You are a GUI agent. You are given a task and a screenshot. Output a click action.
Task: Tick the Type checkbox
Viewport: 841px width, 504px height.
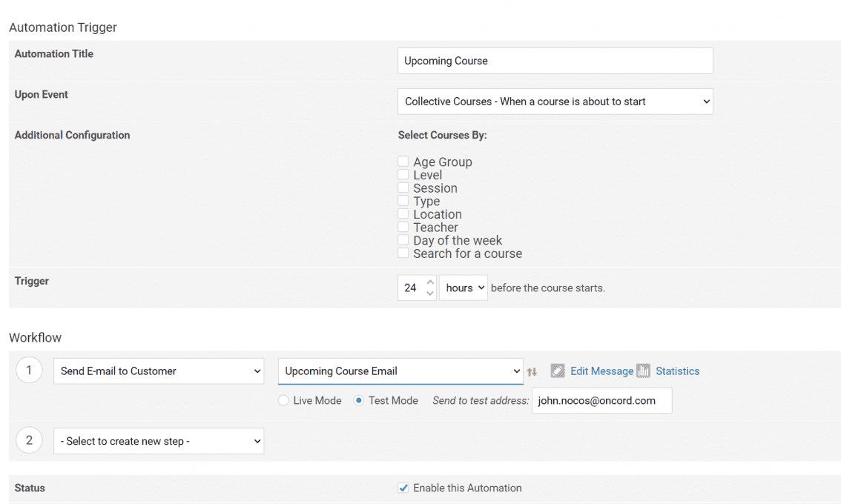click(x=403, y=201)
